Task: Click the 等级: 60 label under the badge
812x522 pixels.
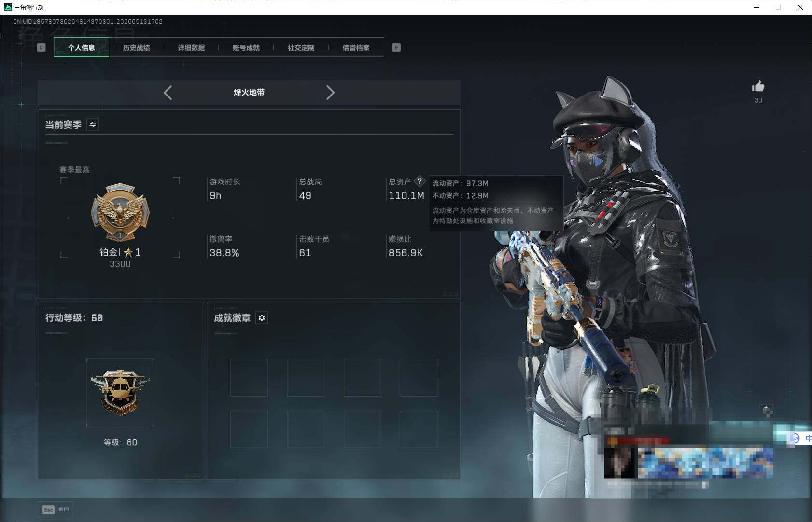Action: click(120, 442)
